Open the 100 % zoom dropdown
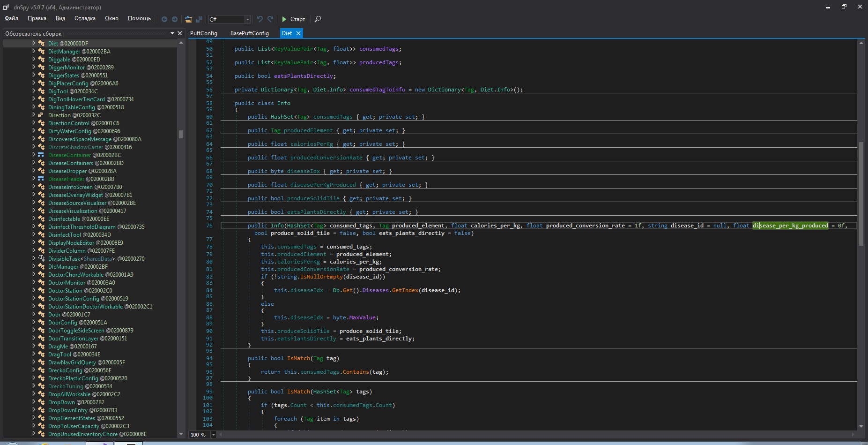Viewport: 868px width, 445px height. click(213, 435)
